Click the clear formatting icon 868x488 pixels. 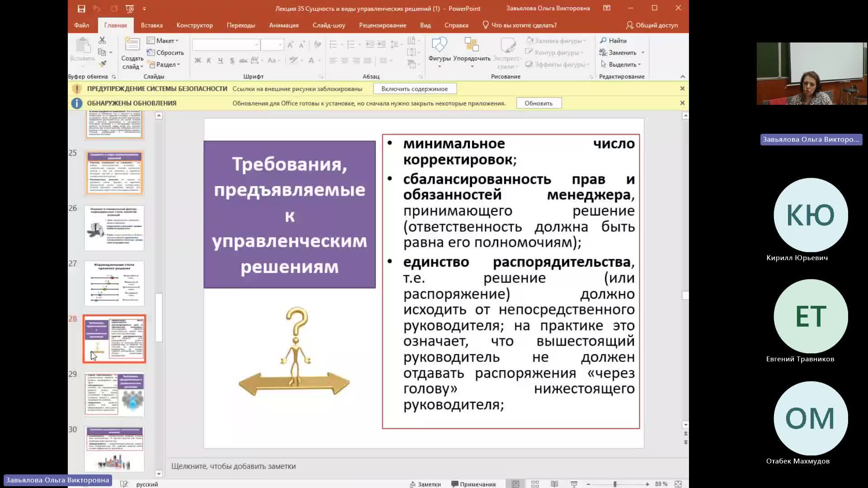317,44
